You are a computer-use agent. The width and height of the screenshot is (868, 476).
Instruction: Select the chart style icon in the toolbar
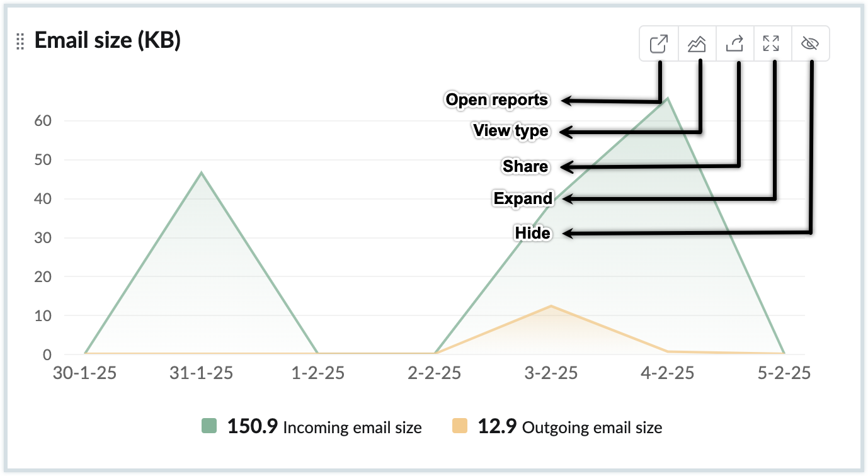pos(696,43)
